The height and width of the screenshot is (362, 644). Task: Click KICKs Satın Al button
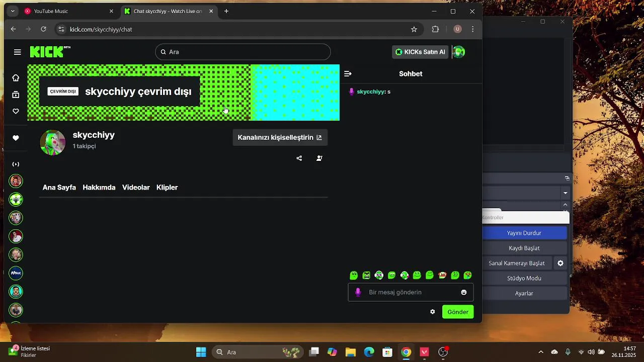pyautogui.click(x=420, y=52)
